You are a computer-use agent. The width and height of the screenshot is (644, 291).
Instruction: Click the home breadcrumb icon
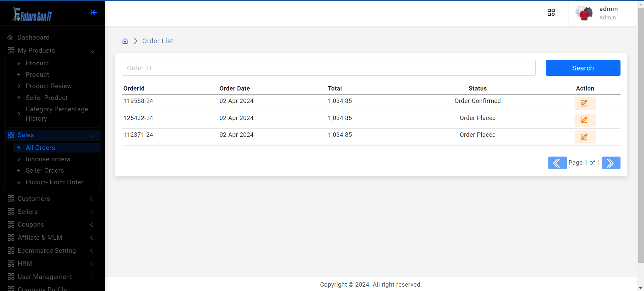[x=125, y=41]
